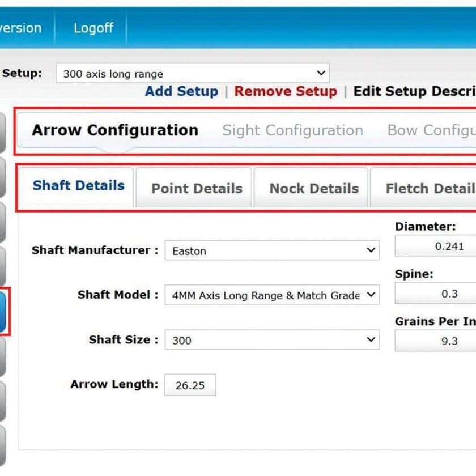
Task: Select the Shaft Details tab
Action: (x=76, y=188)
